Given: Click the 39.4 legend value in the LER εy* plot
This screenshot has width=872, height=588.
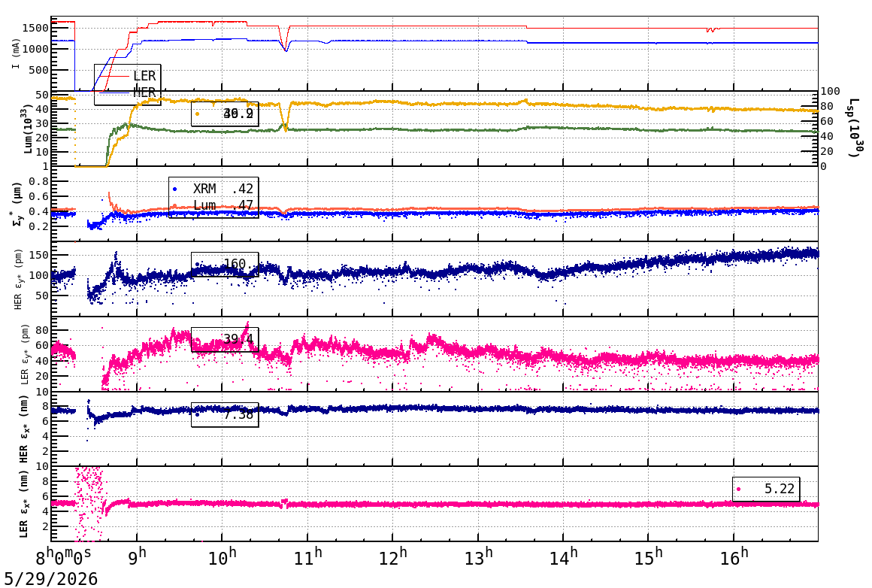Looking at the screenshot, I should (x=238, y=339).
